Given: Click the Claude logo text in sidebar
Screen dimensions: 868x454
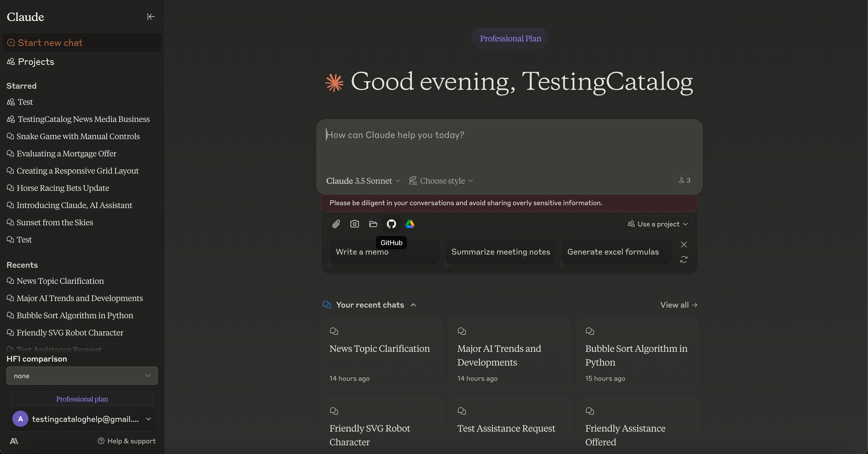Looking at the screenshot, I should tap(26, 17).
